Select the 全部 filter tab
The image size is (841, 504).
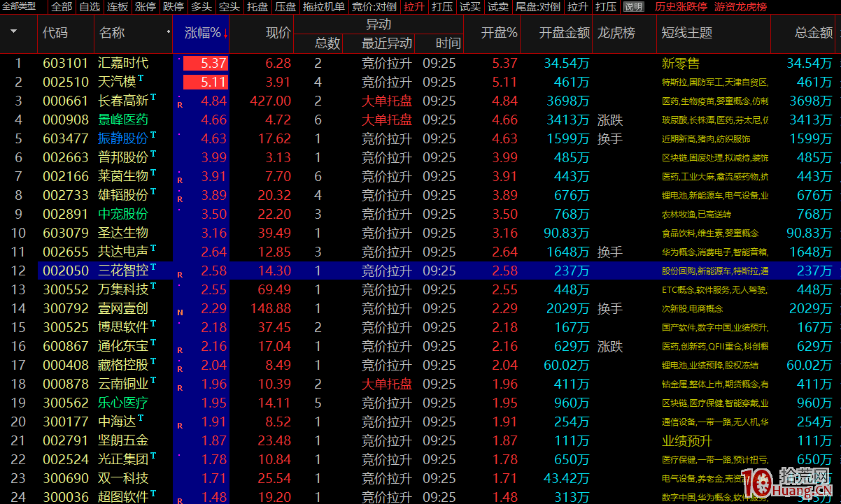(x=62, y=7)
